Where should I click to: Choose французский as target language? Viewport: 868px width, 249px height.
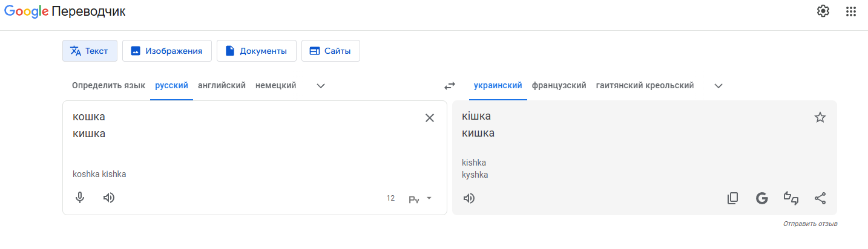[559, 85]
